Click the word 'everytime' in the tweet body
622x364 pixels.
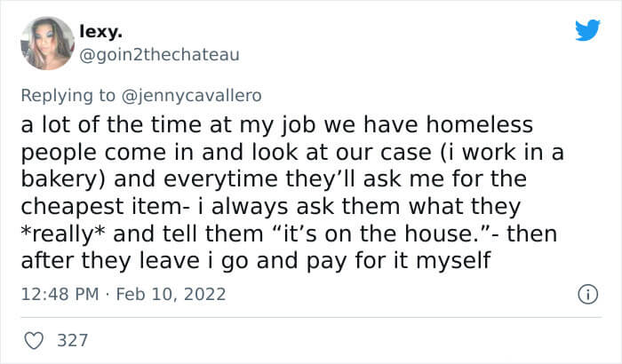point(220,179)
